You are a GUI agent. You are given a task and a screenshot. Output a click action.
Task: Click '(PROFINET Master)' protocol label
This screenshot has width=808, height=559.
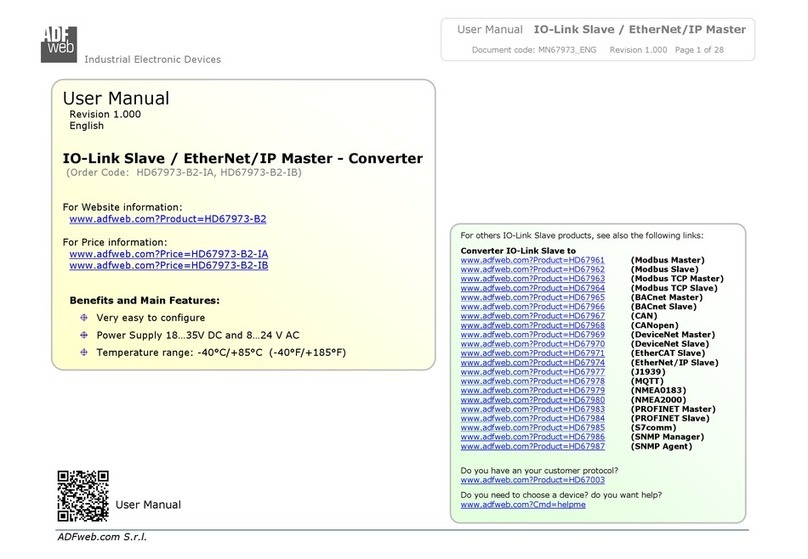click(x=673, y=409)
